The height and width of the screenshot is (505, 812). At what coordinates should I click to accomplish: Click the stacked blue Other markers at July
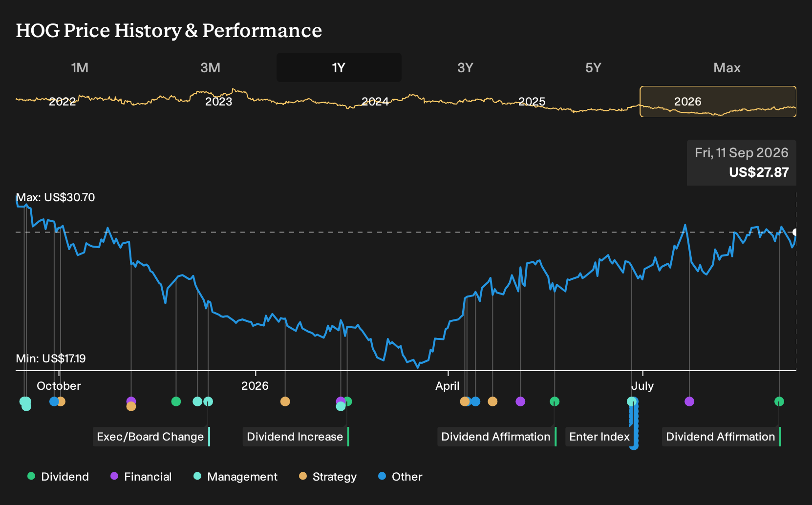(x=634, y=424)
